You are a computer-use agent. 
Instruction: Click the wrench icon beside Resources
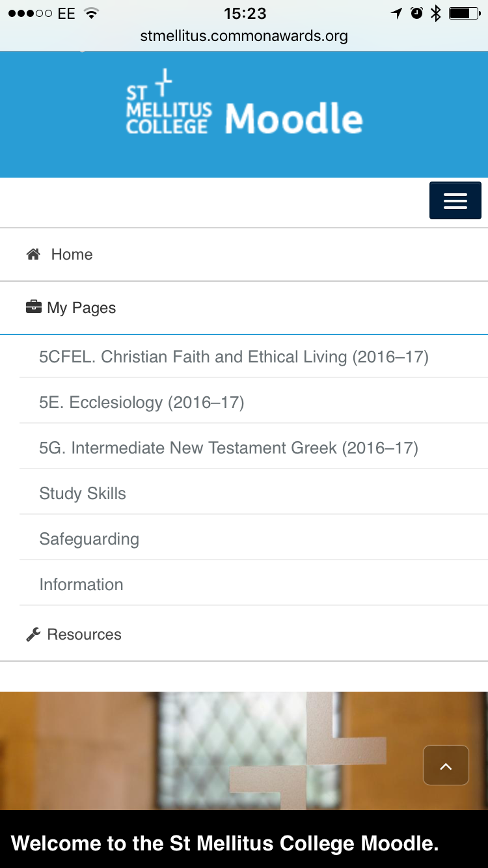click(33, 634)
